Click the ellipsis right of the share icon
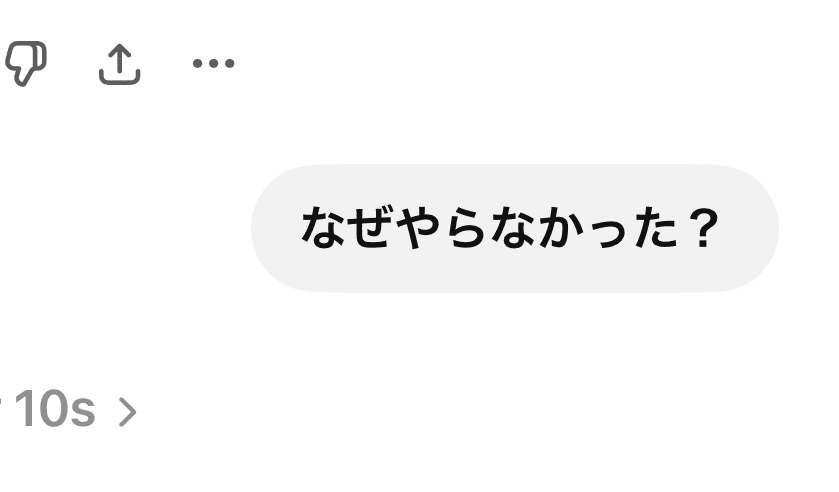The width and height of the screenshot is (839, 492). [213, 64]
